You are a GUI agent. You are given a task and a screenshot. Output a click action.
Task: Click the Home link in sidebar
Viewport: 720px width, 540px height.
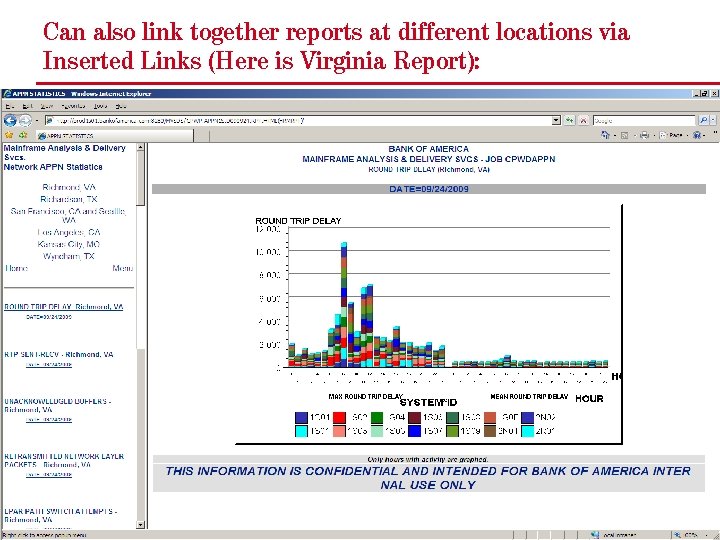[x=17, y=268]
